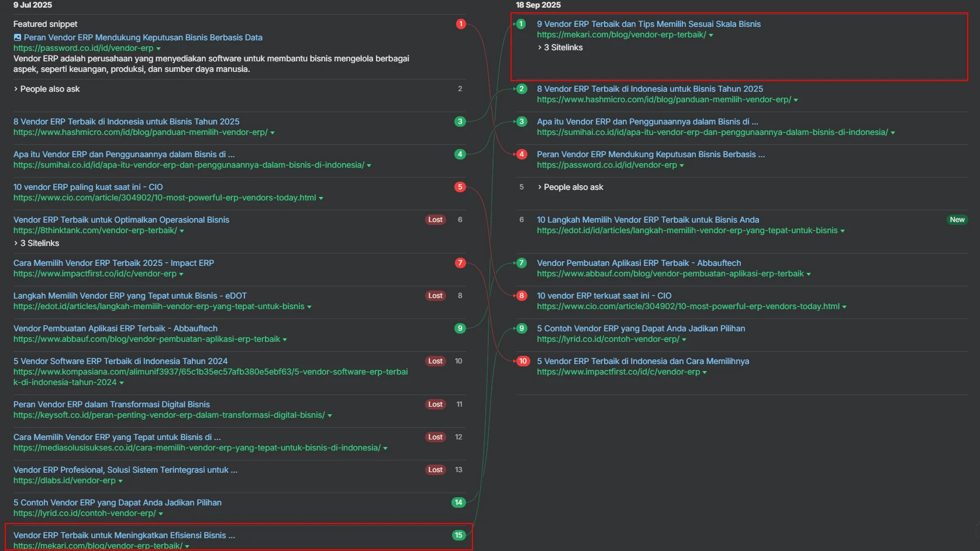Open the Apa itu Vendor ERP title in the 18 Sep column
The image size is (980, 551).
coord(647,122)
